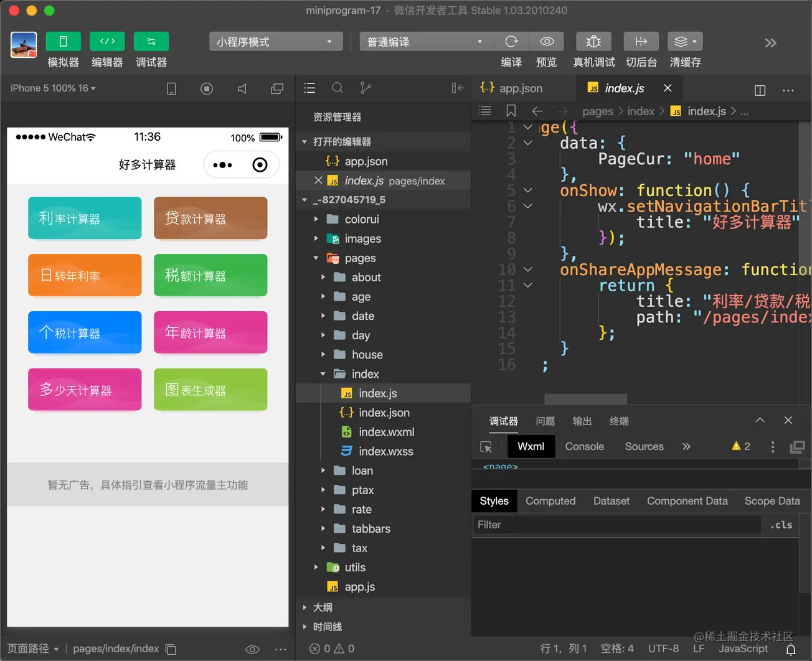812x661 pixels.
Task: Toggle the simulator button in toolbar
Action: [x=63, y=41]
